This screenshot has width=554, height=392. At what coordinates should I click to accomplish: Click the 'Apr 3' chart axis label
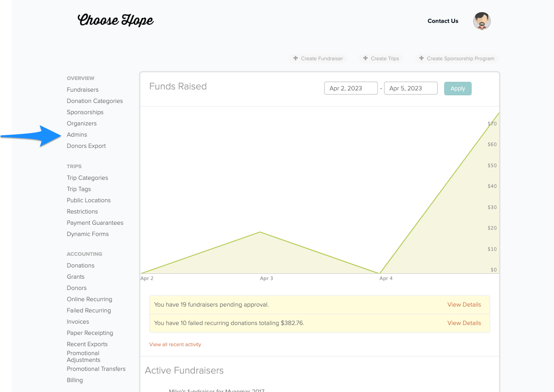click(266, 279)
